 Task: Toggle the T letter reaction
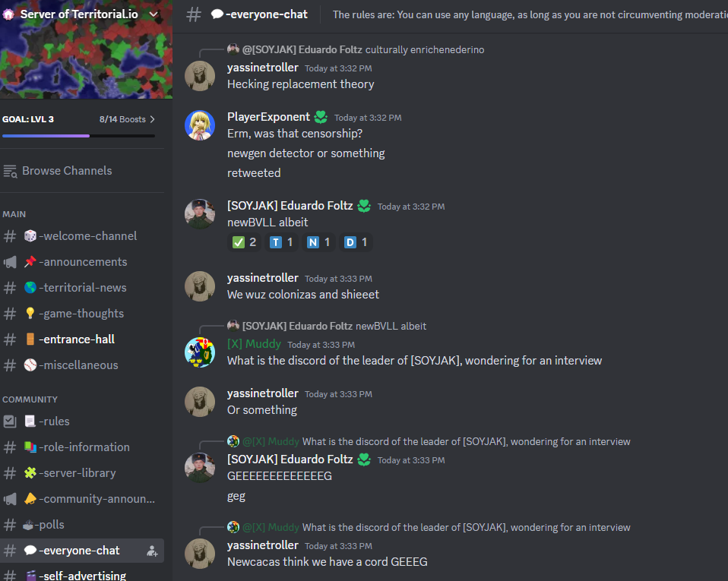(x=281, y=242)
